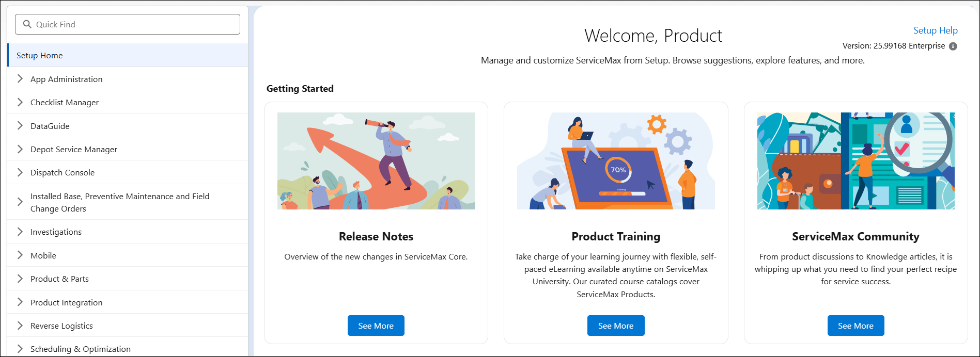The height and width of the screenshot is (357, 980).
Task: Open the Setup Help link
Action: [935, 30]
